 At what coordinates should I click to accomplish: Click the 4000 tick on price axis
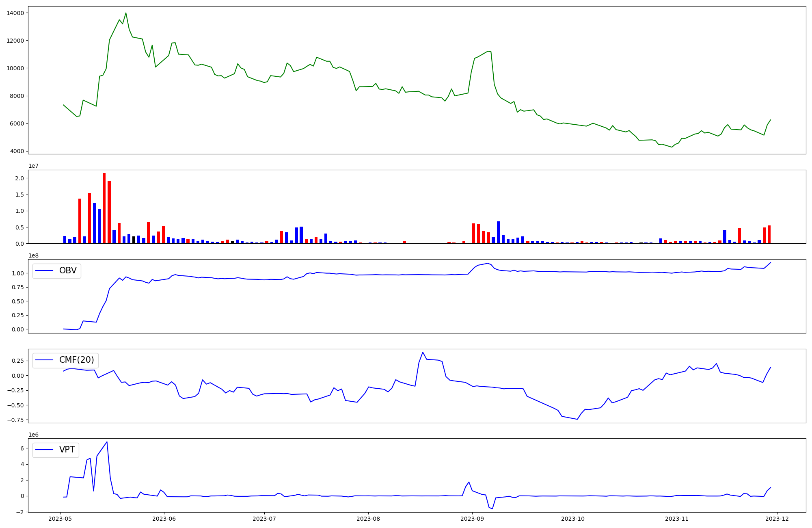click(x=17, y=151)
